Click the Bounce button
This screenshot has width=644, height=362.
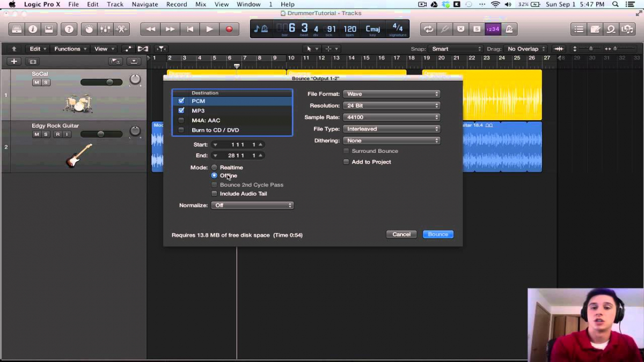click(438, 234)
